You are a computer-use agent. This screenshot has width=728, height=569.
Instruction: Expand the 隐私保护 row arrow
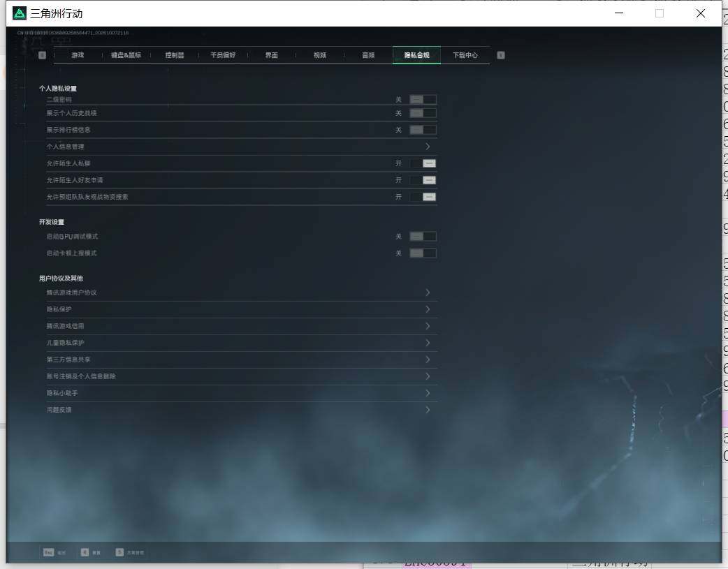[428, 309]
